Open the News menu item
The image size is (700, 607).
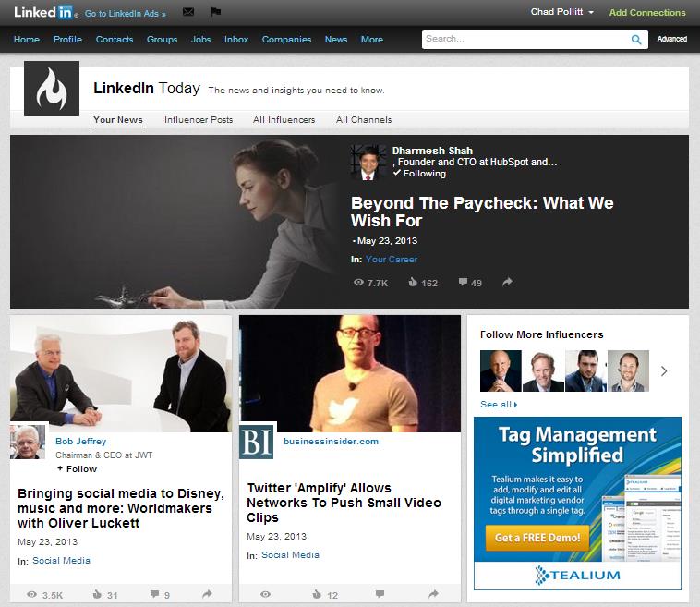(x=336, y=40)
